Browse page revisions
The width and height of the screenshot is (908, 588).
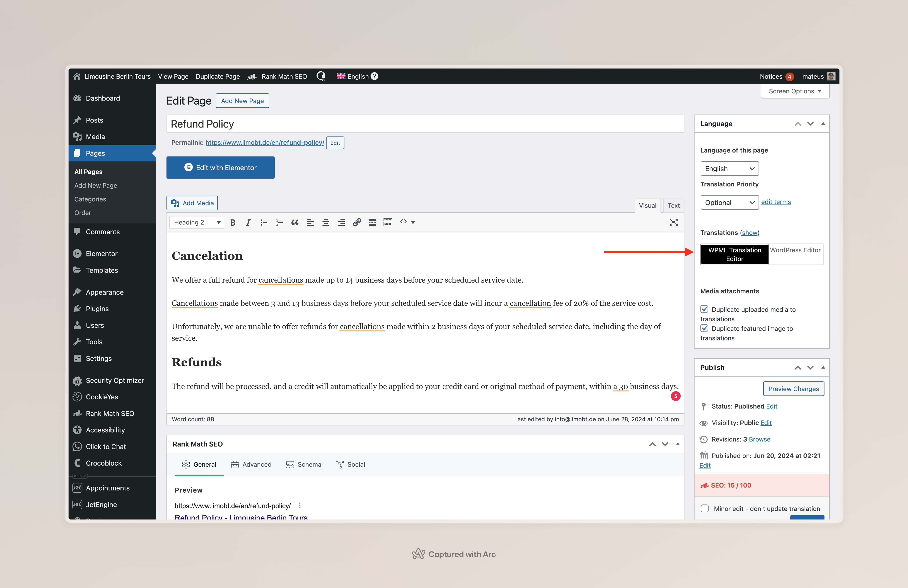759,439
